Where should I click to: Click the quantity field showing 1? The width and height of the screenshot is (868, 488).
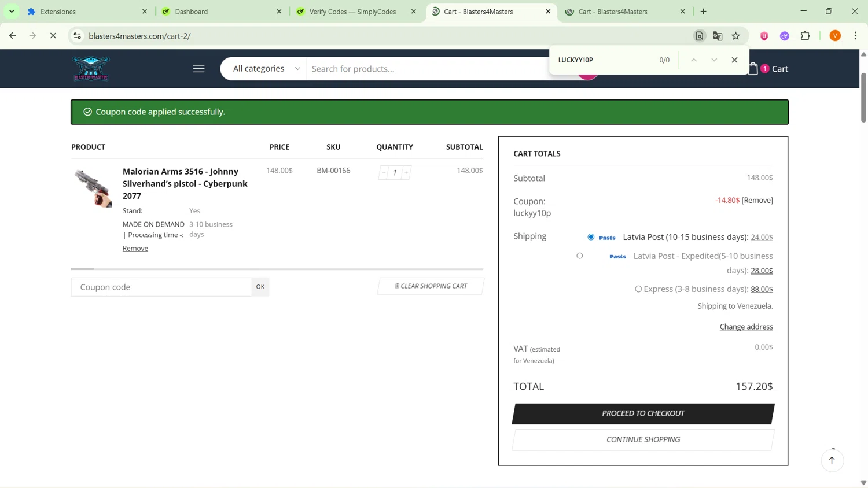[x=395, y=172]
